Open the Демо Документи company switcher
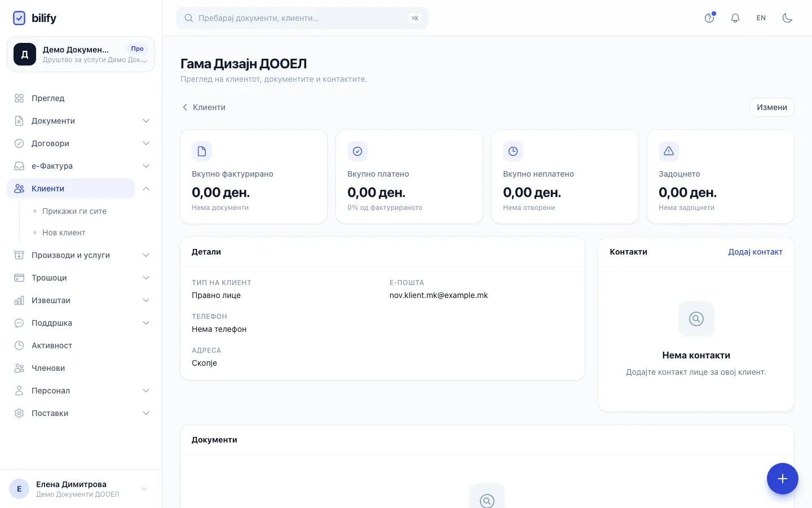Image resolution: width=812 pixels, height=508 pixels. click(x=81, y=54)
